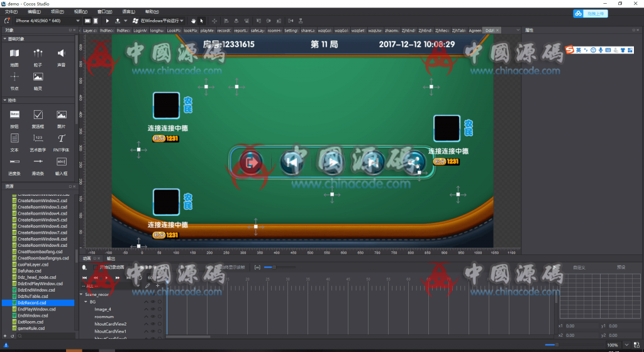Open the 文件(F) menu

pos(11,11)
